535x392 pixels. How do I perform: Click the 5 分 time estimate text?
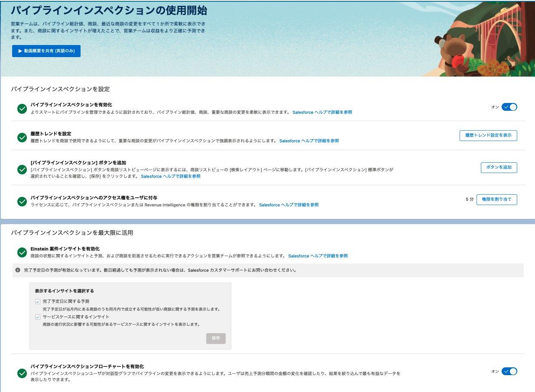tap(470, 199)
